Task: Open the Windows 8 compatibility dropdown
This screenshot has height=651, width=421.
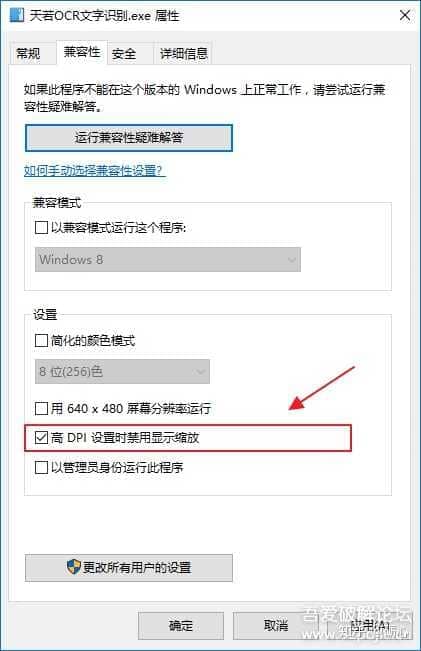Action: point(168,260)
